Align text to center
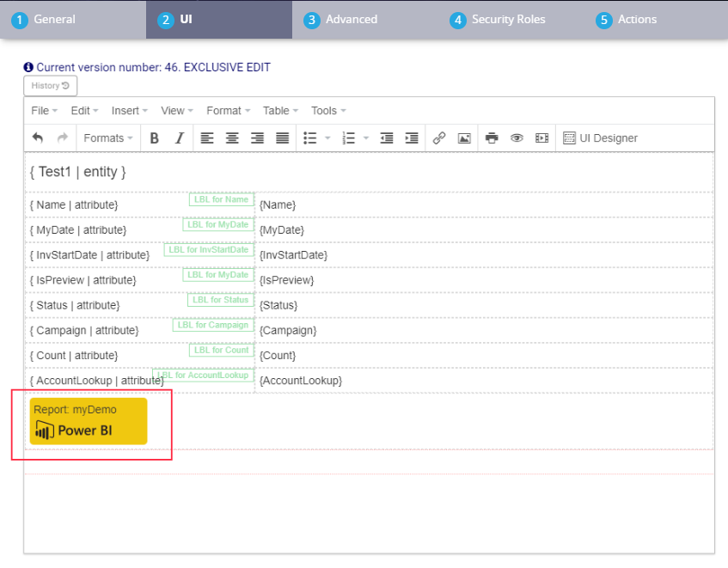This screenshot has width=728, height=568. point(232,138)
